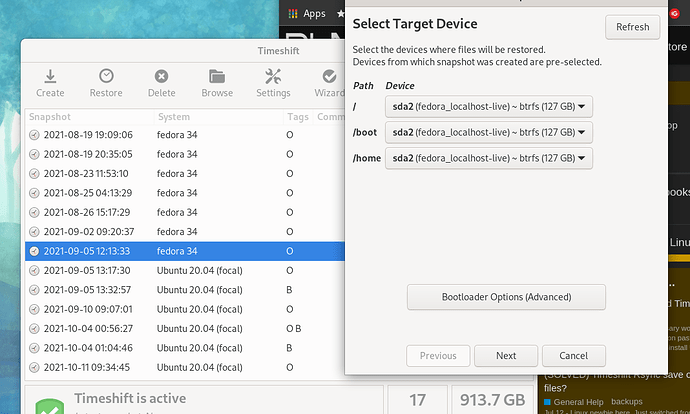
Task: Sort by the Snapshot column header
Action: (x=89, y=117)
